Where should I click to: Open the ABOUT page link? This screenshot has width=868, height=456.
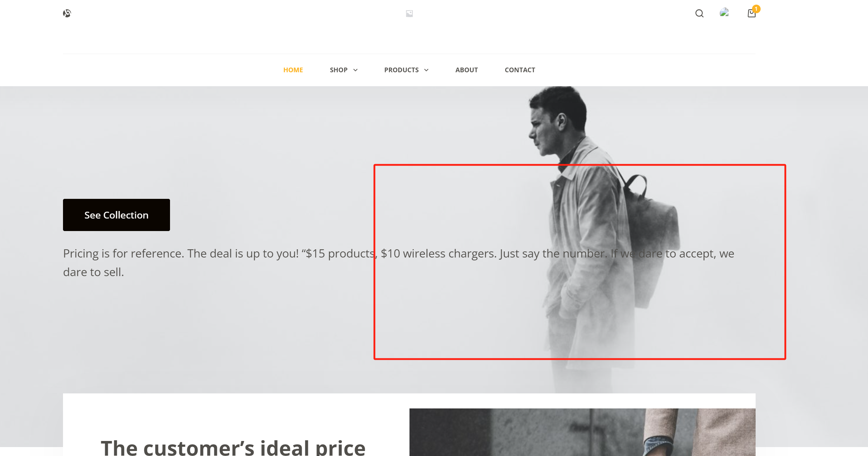point(466,70)
